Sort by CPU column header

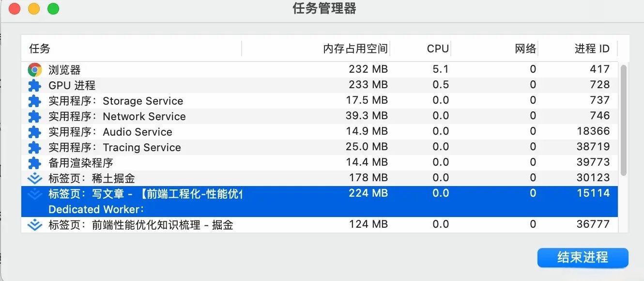tap(438, 48)
